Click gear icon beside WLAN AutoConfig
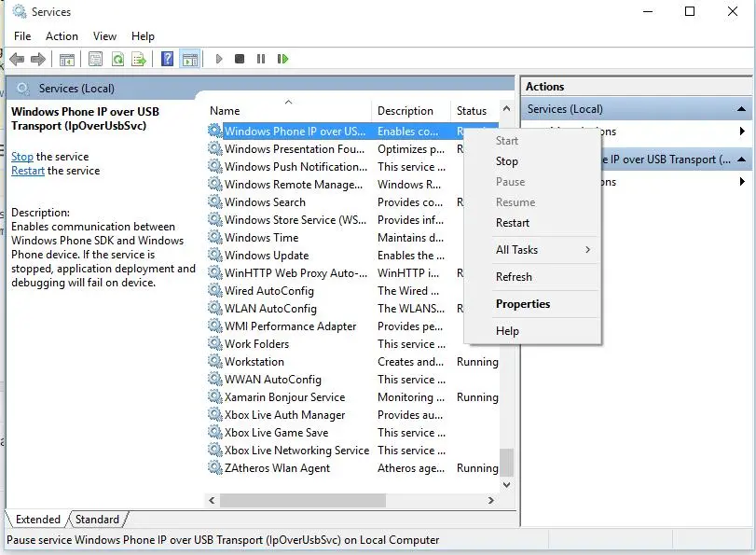The height and width of the screenshot is (555, 756). pos(215,309)
